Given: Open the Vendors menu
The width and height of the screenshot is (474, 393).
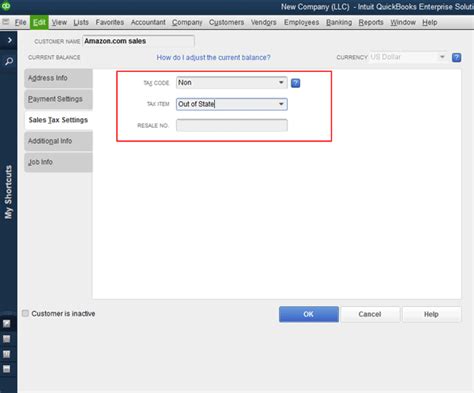Looking at the screenshot, I should pyautogui.click(x=264, y=22).
